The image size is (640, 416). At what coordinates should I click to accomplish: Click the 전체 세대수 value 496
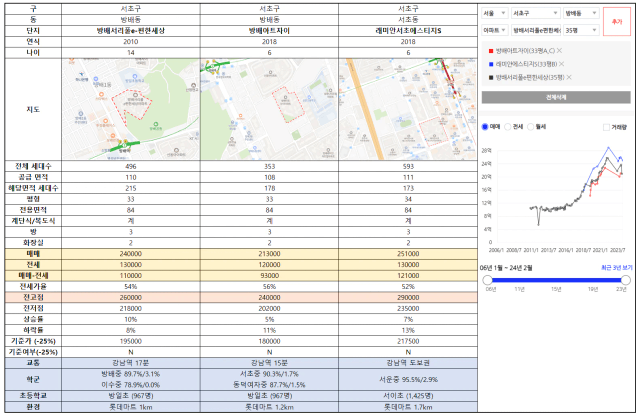pos(131,167)
